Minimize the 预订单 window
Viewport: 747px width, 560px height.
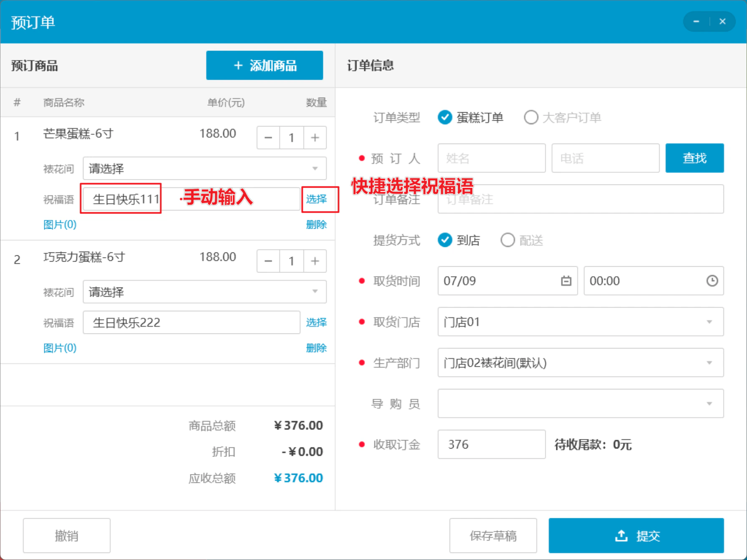696,21
